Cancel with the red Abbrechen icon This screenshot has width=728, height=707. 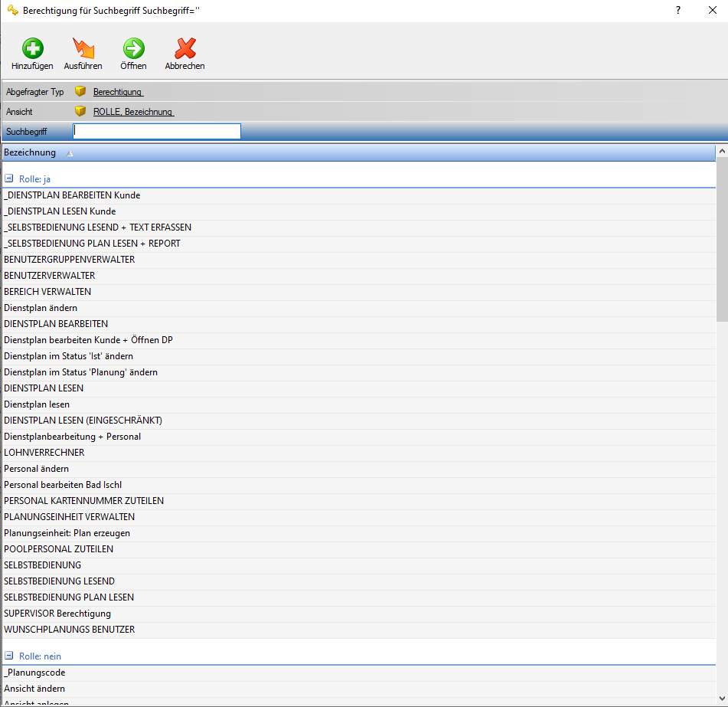click(x=184, y=49)
